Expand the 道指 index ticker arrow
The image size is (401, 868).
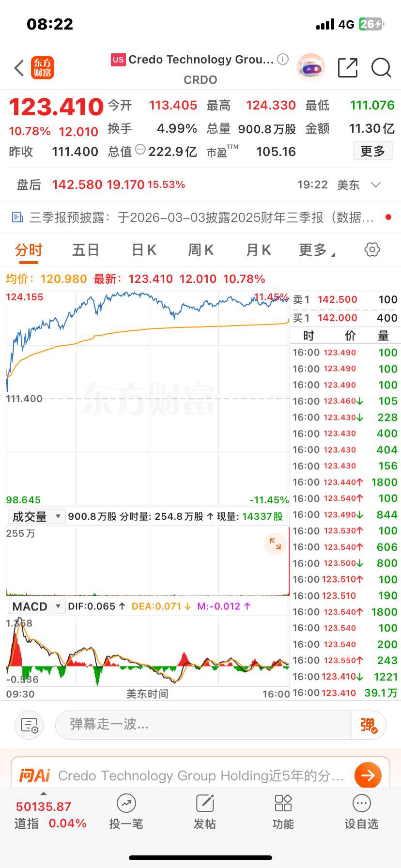click(x=44, y=793)
